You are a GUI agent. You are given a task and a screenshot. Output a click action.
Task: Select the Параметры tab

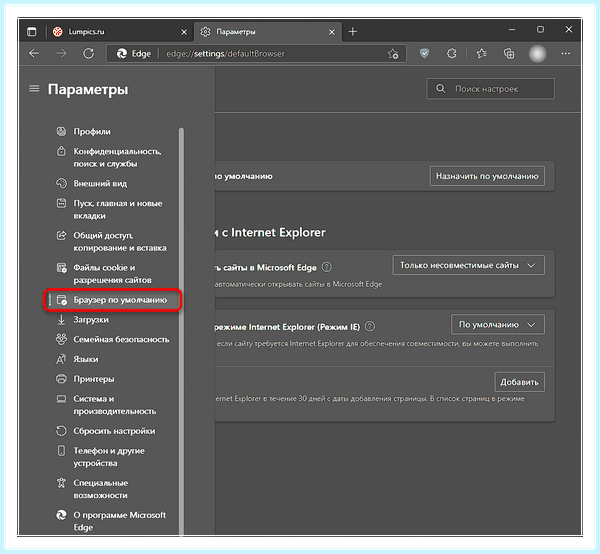[x=268, y=32]
